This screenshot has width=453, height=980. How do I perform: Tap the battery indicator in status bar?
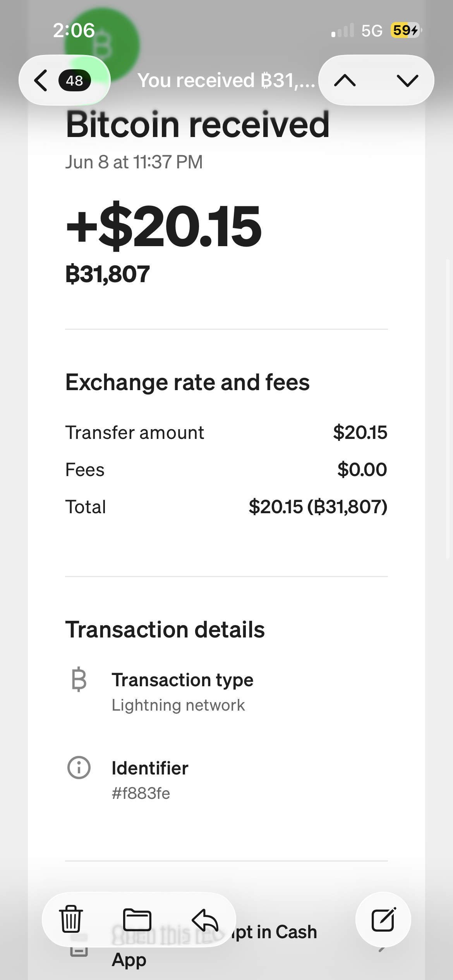pos(406,30)
